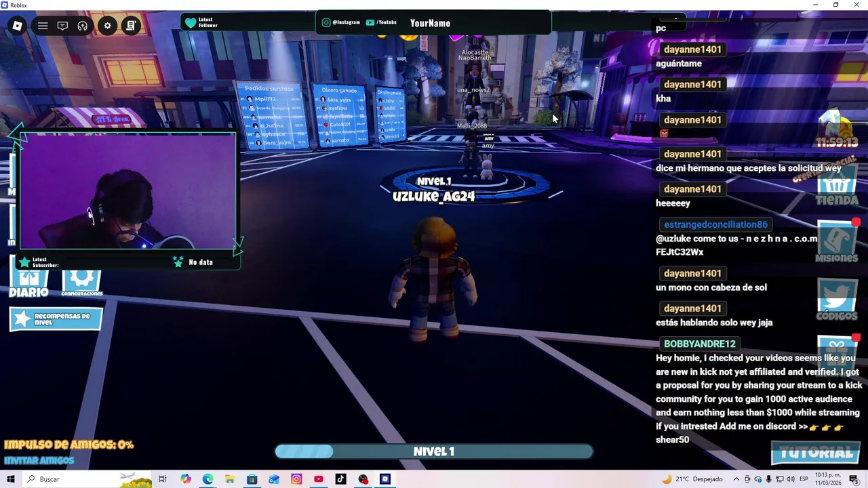
Task: Open Copilot from the taskbar
Action: tap(186, 479)
